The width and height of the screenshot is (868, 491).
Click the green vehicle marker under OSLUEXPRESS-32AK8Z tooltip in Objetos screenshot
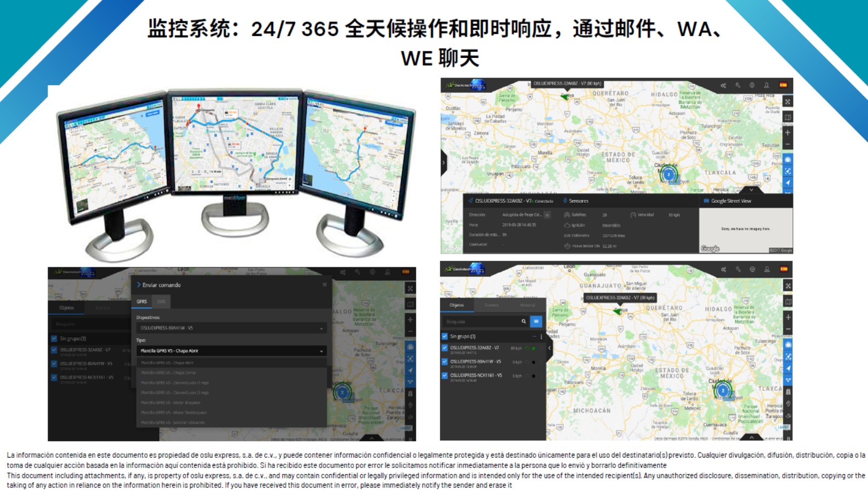point(618,311)
